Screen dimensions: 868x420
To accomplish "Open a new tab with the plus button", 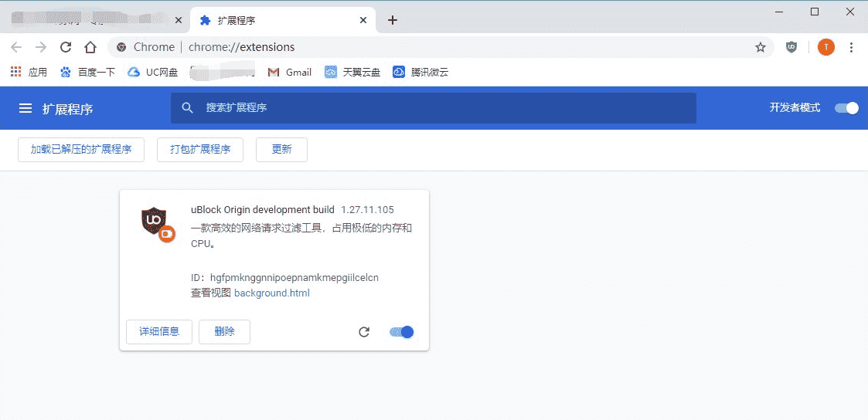I will [x=393, y=20].
